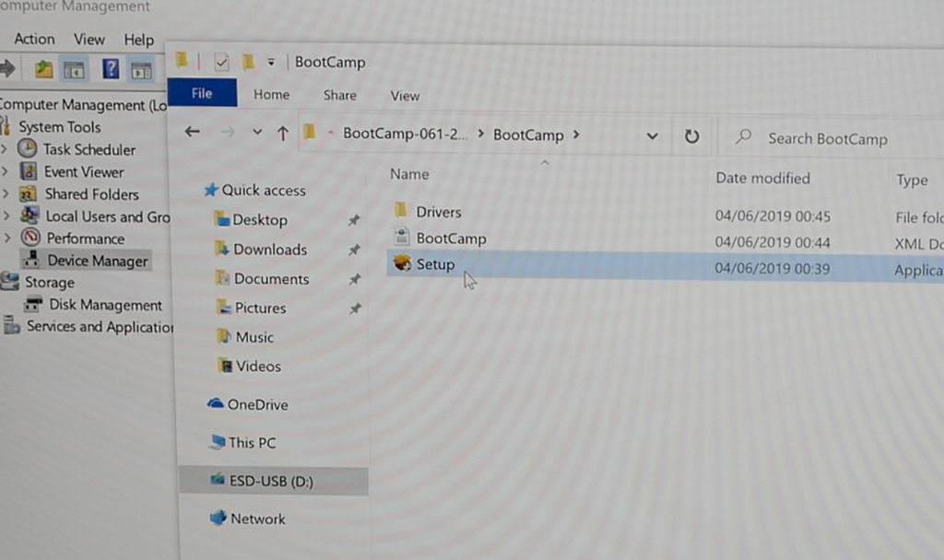Click BootCamp-061-2... breadcrumb segment
The width and height of the screenshot is (944, 560).
coord(406,134)
